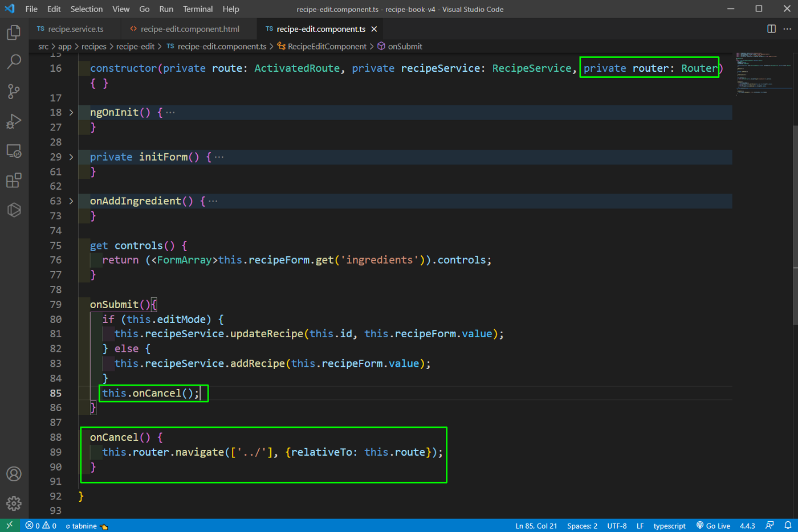The height and width of the screenshot is (532, 798).
Task: Open the Edit menu
Action: (x=54, y=9)
